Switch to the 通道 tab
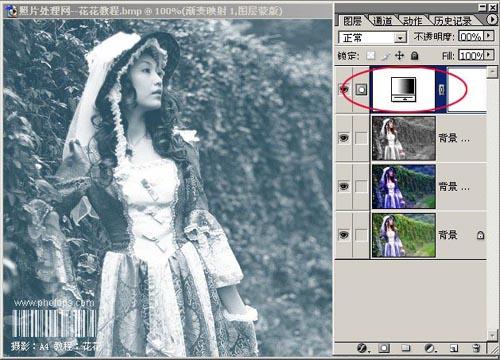This screenshot has height=360, width=500. [x=382, y=21]
